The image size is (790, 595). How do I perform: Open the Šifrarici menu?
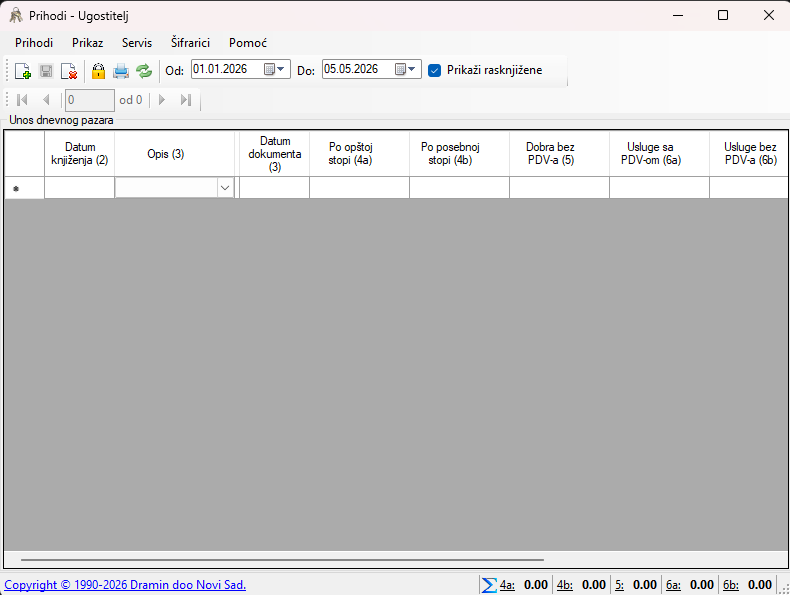tap(190, 43)
